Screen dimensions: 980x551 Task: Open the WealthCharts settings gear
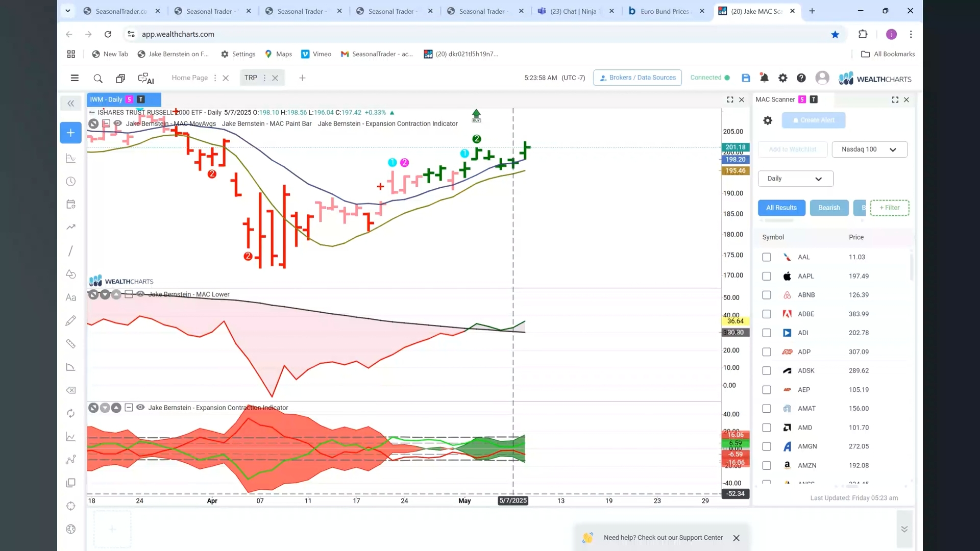(782, 78)
